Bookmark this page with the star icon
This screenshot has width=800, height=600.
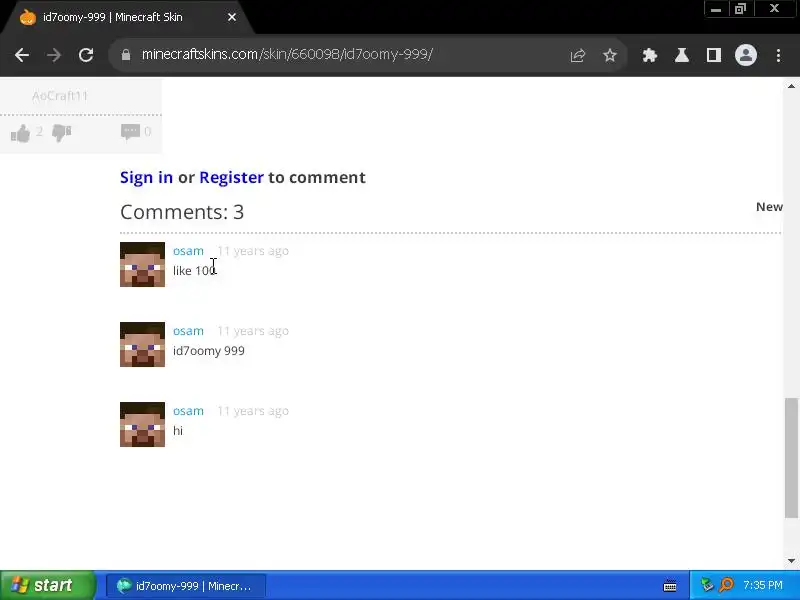coord(610,55)
